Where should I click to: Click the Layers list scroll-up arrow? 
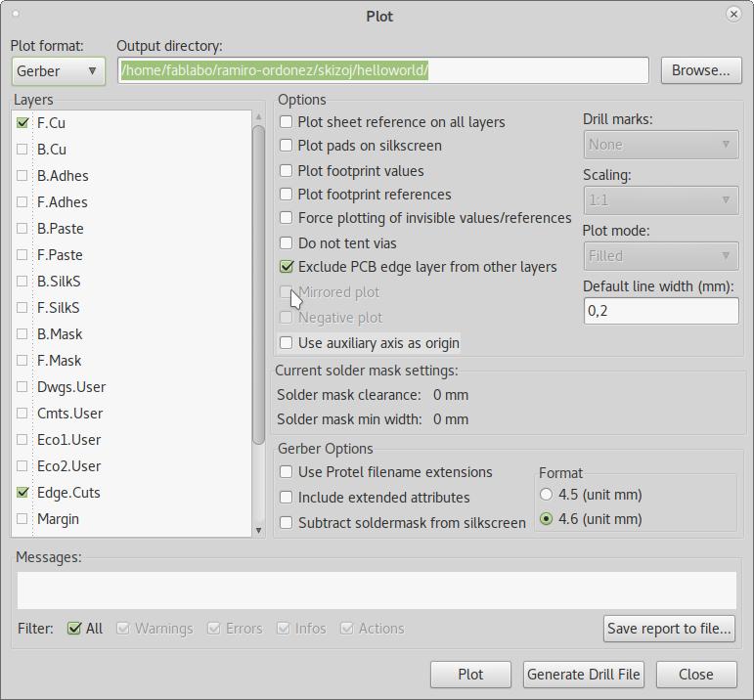[259, 116]
